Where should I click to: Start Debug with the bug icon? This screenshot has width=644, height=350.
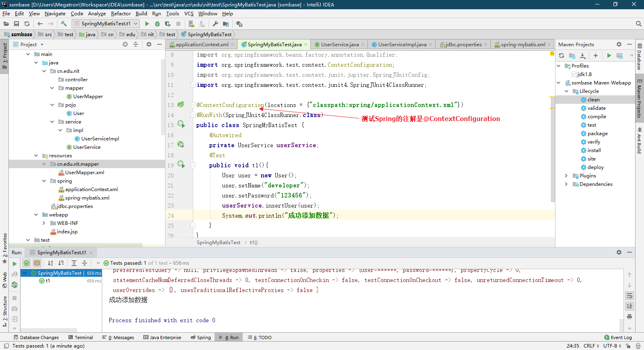157,24
